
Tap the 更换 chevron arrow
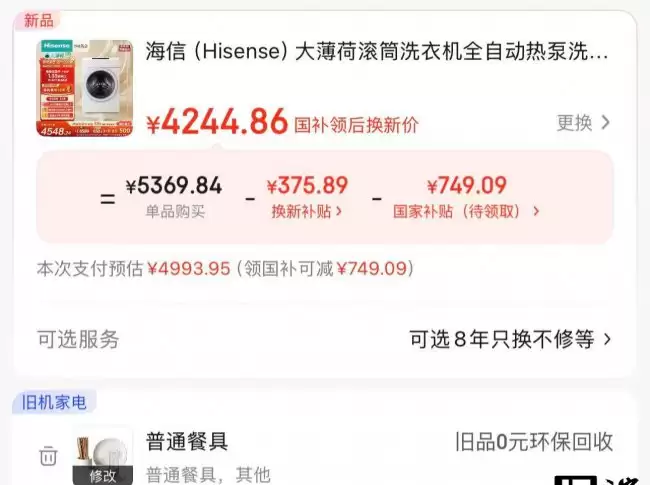606,122
